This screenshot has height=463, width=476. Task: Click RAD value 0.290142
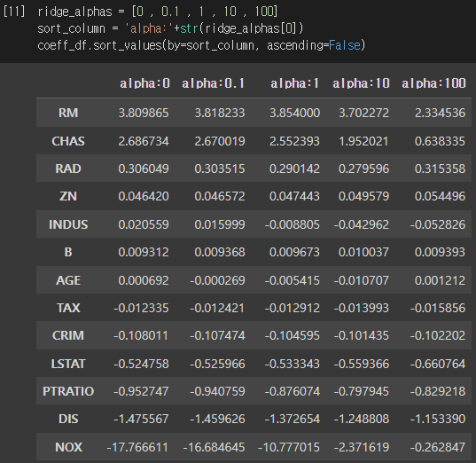pos(294,169)
